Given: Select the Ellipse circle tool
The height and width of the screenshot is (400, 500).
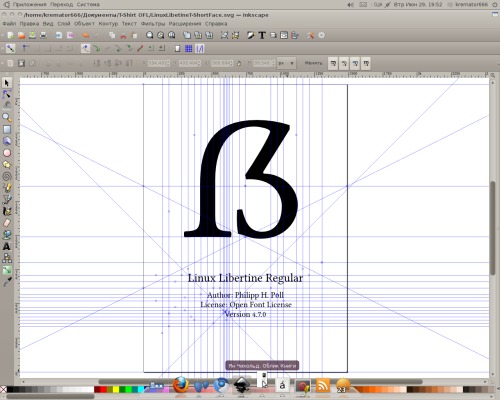Looking at the screenshot, I should point(7,153).
